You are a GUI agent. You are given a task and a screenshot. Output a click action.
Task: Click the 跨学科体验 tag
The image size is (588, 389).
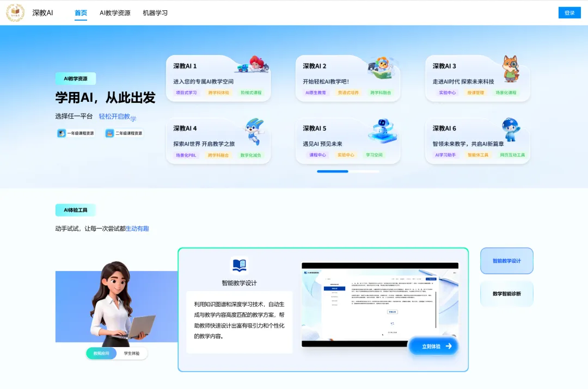(219, 92)
